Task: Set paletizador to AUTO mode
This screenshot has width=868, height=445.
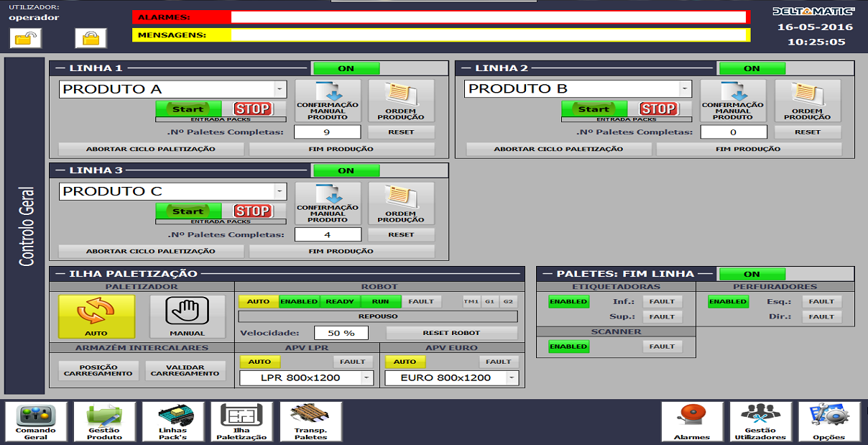Action: 96,316
